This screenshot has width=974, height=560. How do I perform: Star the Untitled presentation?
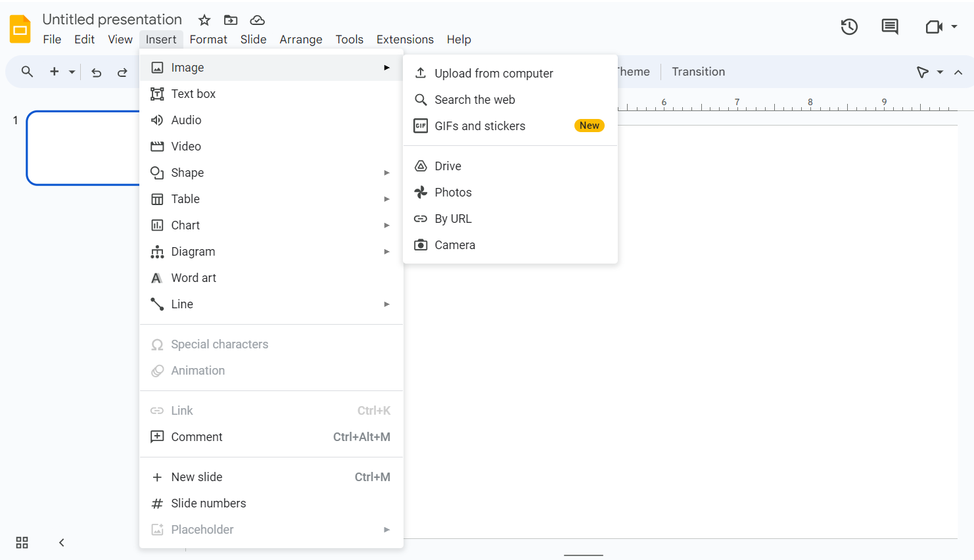(x=204, y=20)
